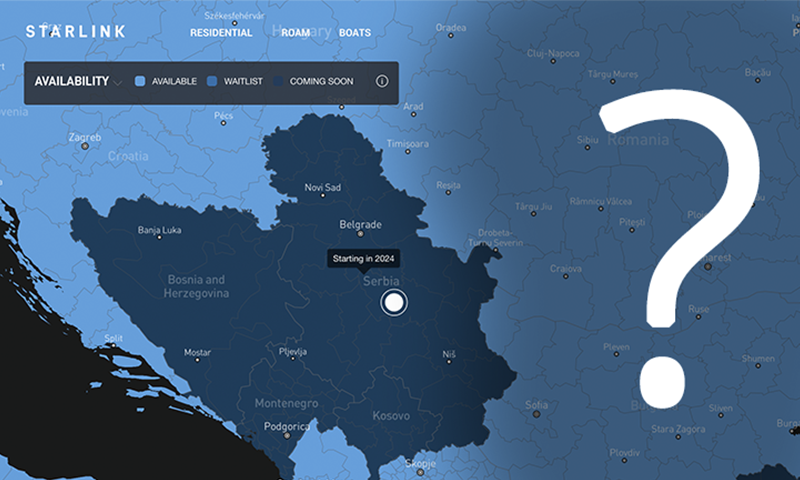Image resolution: width=800 pixels, height=480 pixels.
Task: Click the Pleven city marker
Action: [616, 354]
